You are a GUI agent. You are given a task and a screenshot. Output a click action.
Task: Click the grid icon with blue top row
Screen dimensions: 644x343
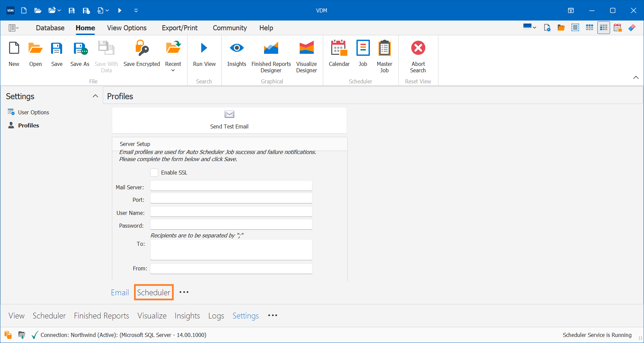click(590, 28)
